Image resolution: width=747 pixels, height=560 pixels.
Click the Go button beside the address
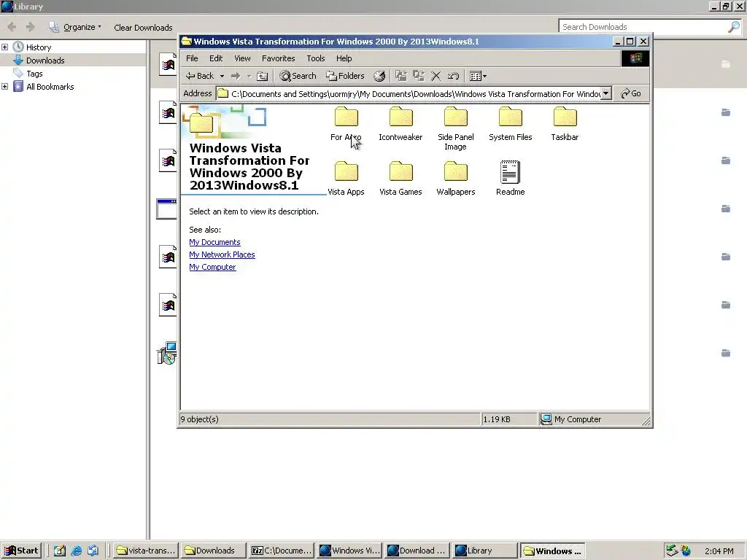click(x=631, y=93)
